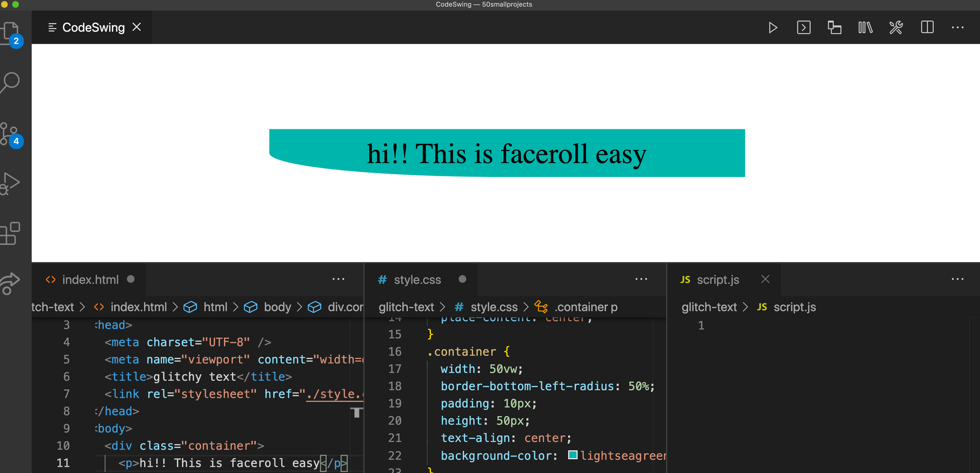This screenshot has height=473, width=980.
Task: Click the body breadcrumb item
Action: [268, 307]
